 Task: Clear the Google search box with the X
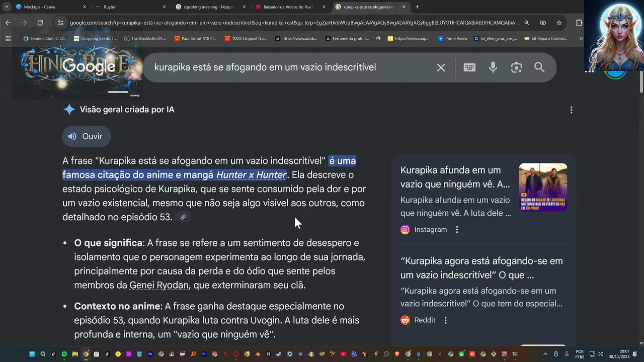tap(441, 67)
